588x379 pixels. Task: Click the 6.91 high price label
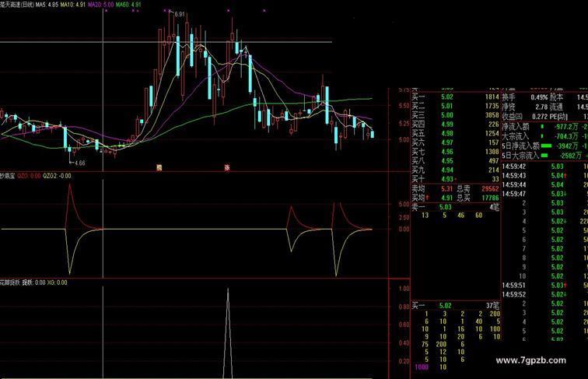tap(180, 14)
